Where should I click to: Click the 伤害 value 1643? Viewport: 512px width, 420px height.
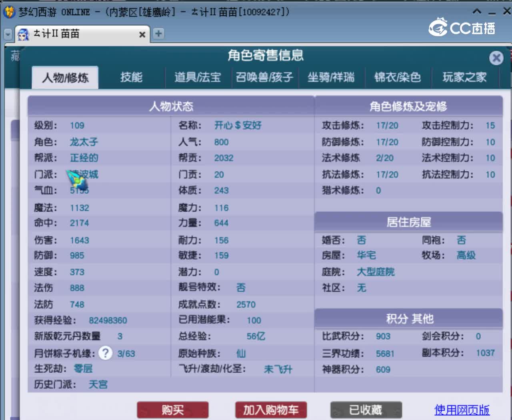coord(79,240)
